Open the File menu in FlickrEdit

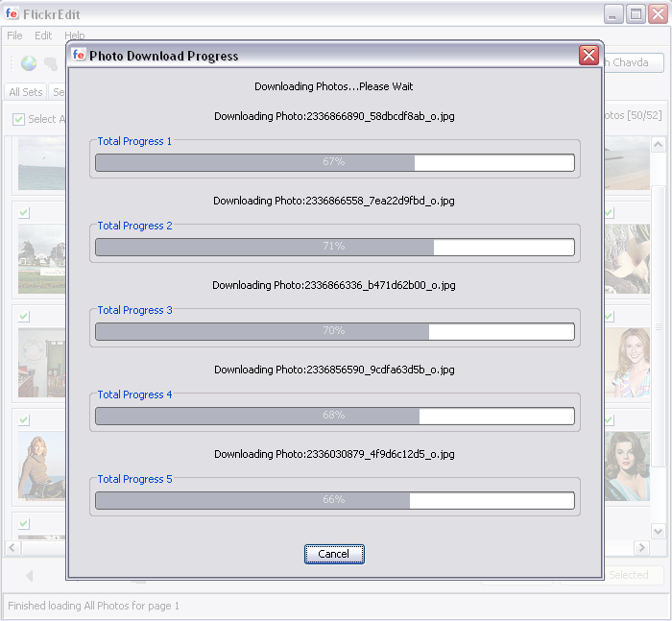14,36
